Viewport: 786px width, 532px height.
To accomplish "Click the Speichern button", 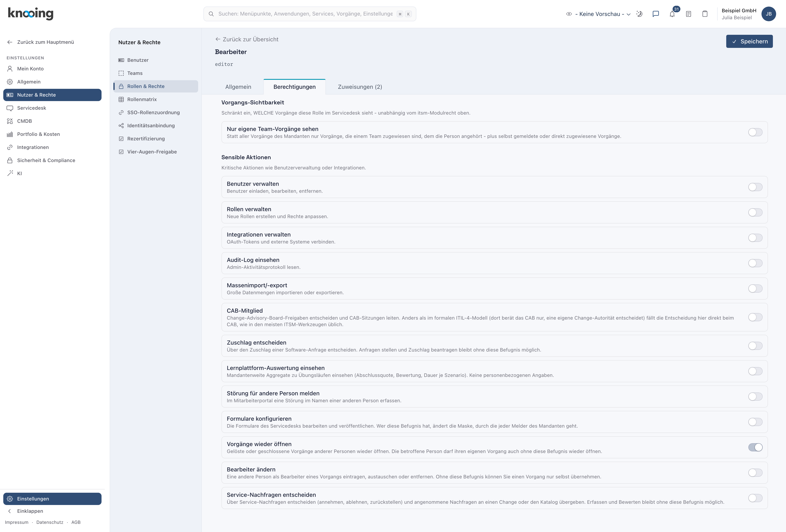I will [749, 41].
